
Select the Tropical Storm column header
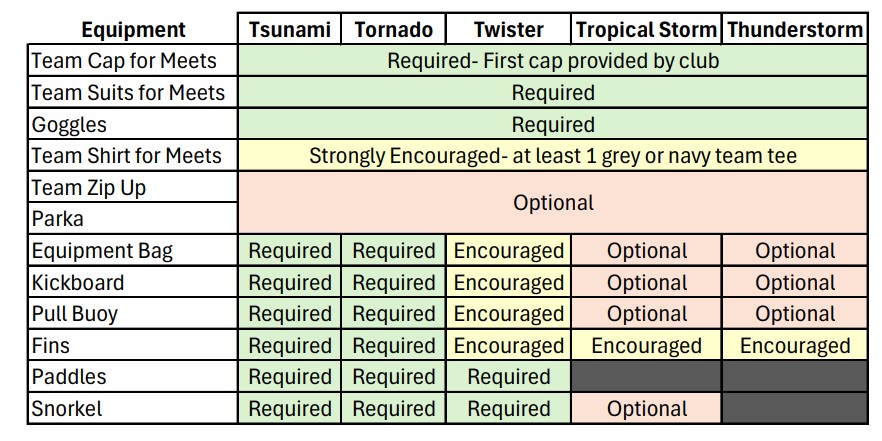646,30
